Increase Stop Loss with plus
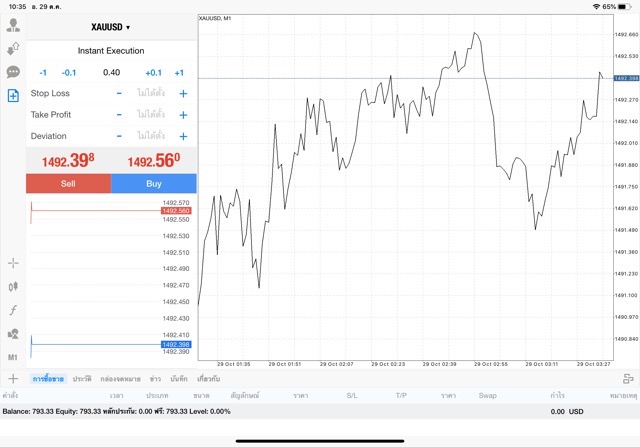Viewport: 640px width, 447px height. pyautogui.click(x=183, y=93)
